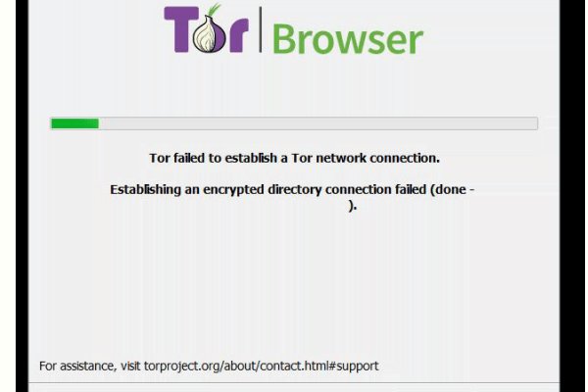
Task: Click the purple letter T of logo
Action: pos(180,29)
